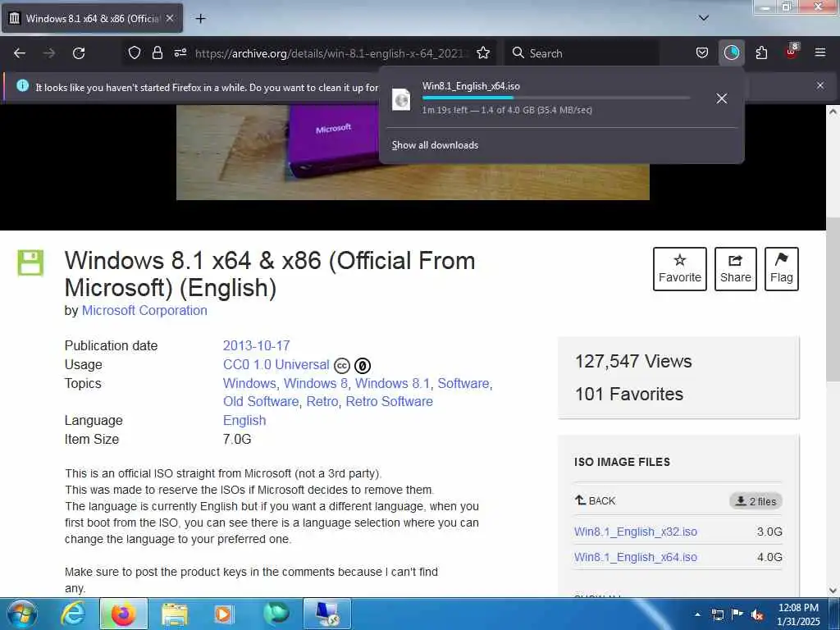Open a new tab with plus button

pos(200,19)
